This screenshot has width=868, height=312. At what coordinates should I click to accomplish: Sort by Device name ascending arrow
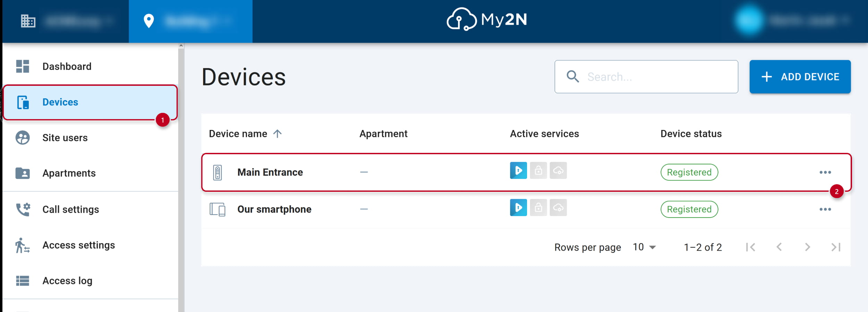pos(277,134)
